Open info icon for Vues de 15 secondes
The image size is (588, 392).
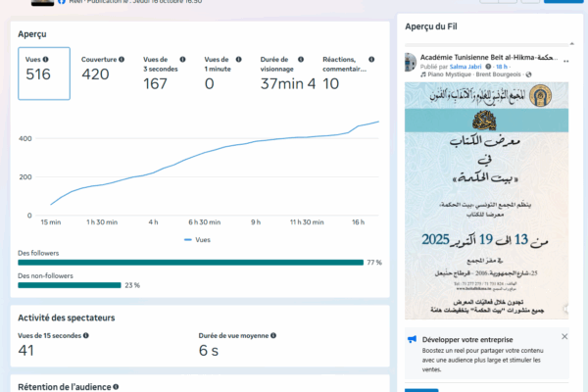(86, 335)
